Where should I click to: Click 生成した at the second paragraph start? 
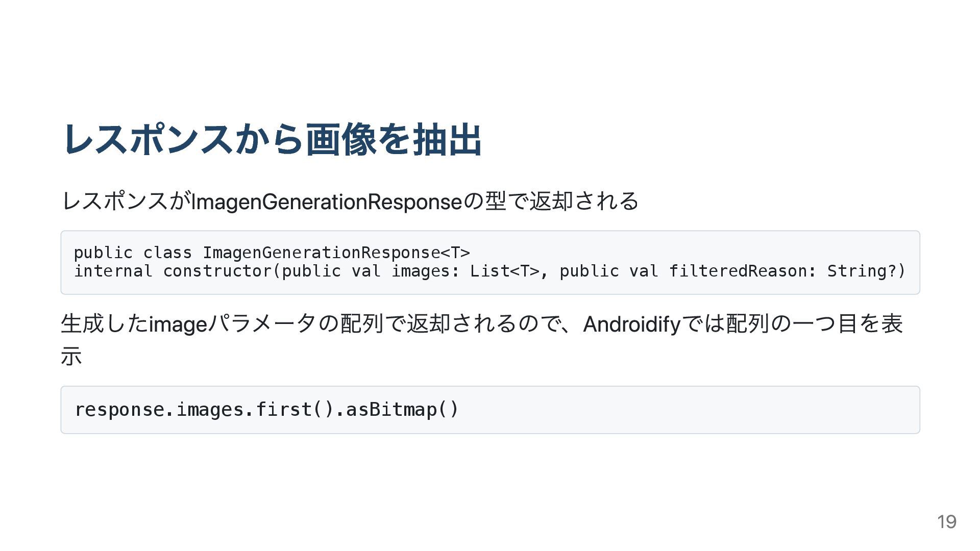pyautogui.click(x=104, y=324)
